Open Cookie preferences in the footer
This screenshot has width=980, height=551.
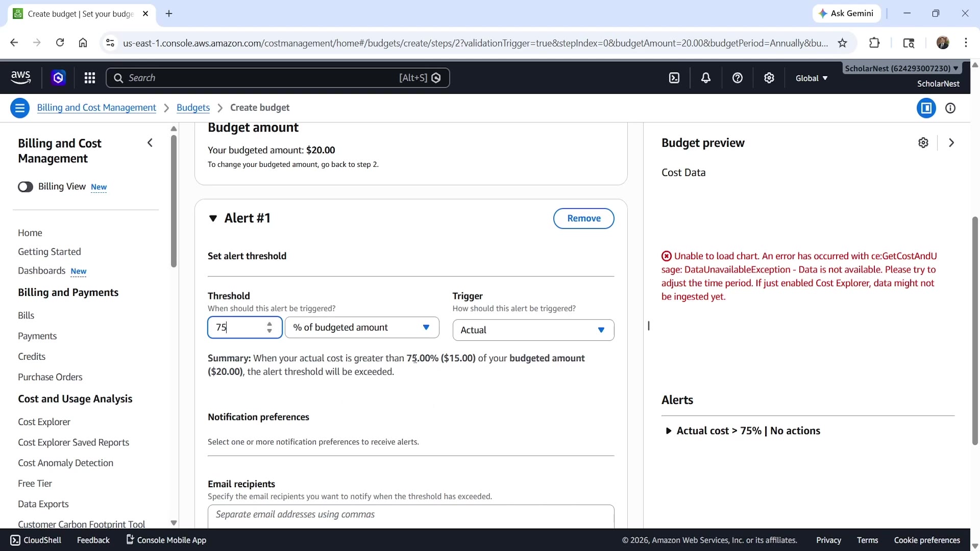pyautogui.click(x=927, y=540)
